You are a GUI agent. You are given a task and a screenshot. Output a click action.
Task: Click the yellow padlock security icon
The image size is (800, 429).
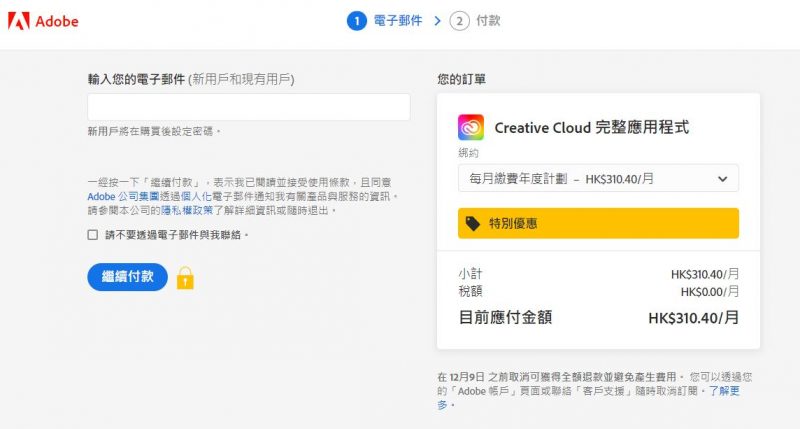coord(185,278)
